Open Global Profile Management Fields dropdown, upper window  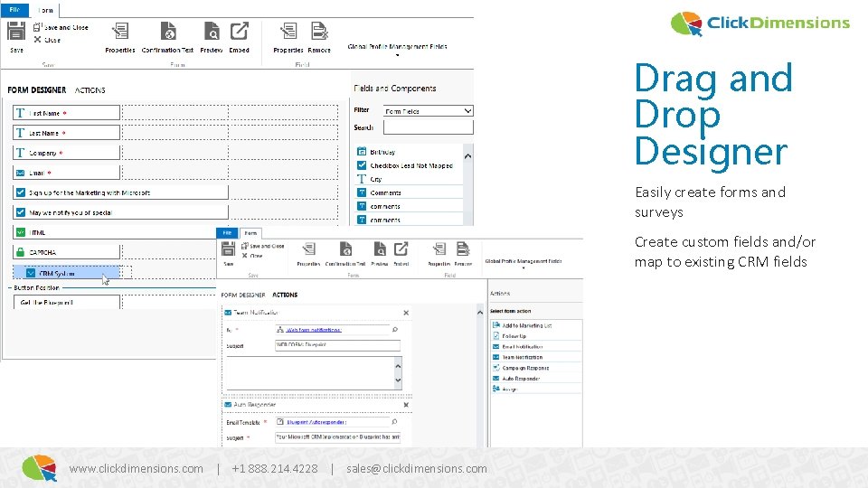(397, 49)
